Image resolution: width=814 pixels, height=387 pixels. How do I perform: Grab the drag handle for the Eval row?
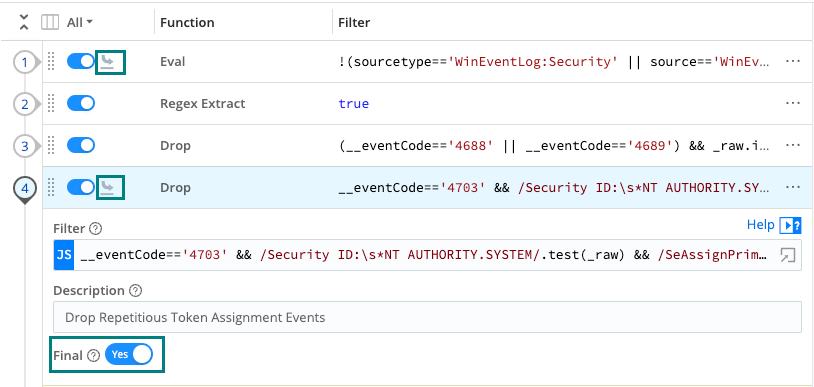click(51, 62)
